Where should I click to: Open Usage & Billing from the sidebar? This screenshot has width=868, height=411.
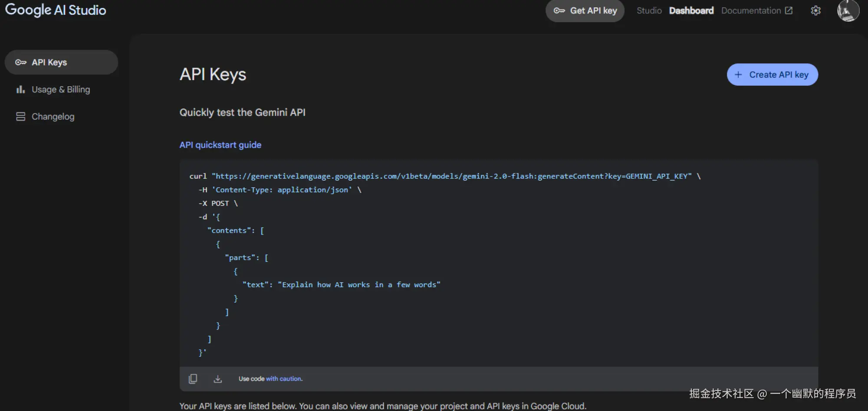(60, 89)
